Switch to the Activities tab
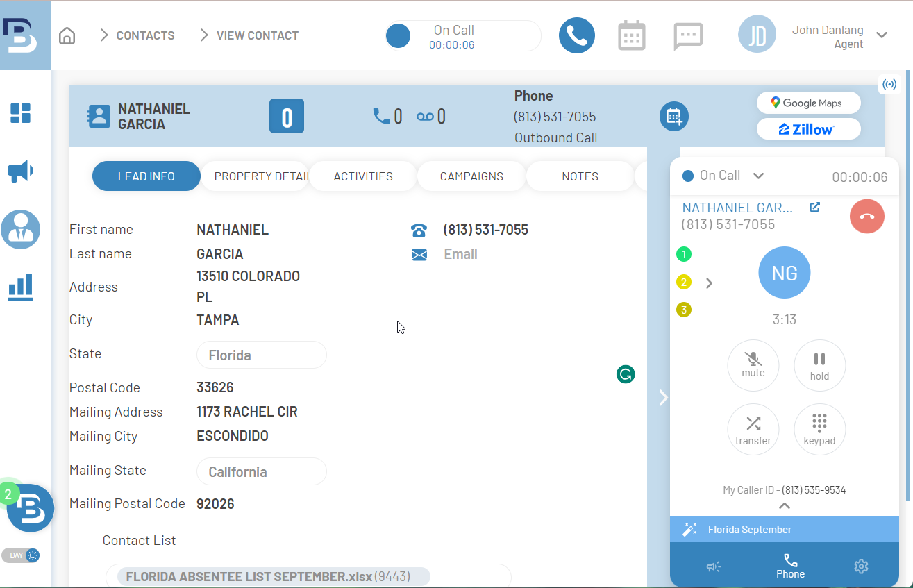The width and height of the screenshot is (913, 588). pyautogui.click(x=363, y=176)
